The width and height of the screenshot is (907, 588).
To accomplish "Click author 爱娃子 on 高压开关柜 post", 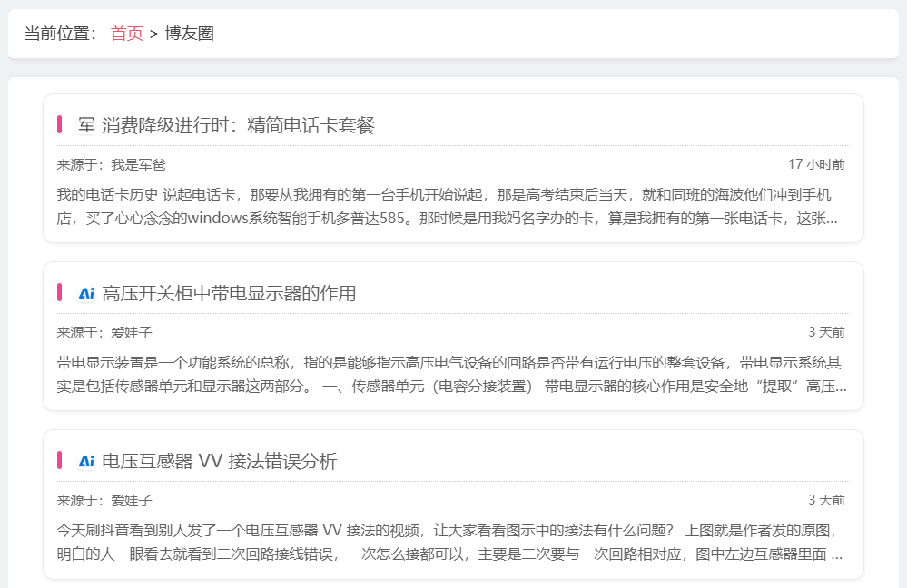I will coord(132,332).
